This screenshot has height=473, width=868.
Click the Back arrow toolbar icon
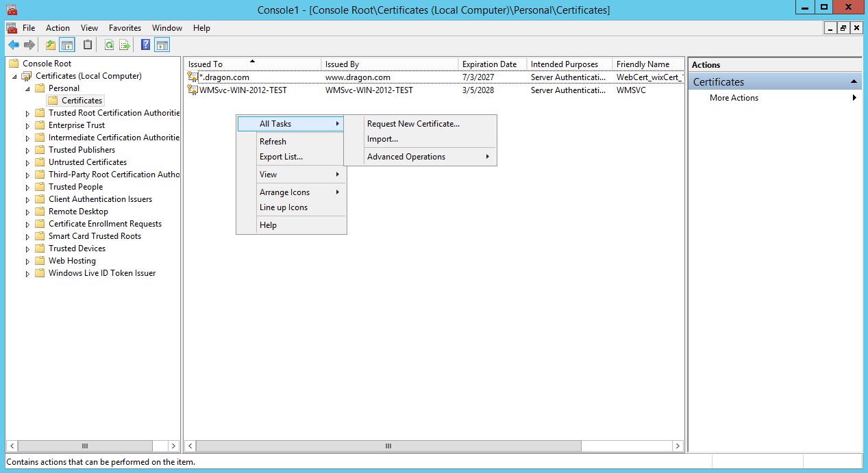click(13, 45)
